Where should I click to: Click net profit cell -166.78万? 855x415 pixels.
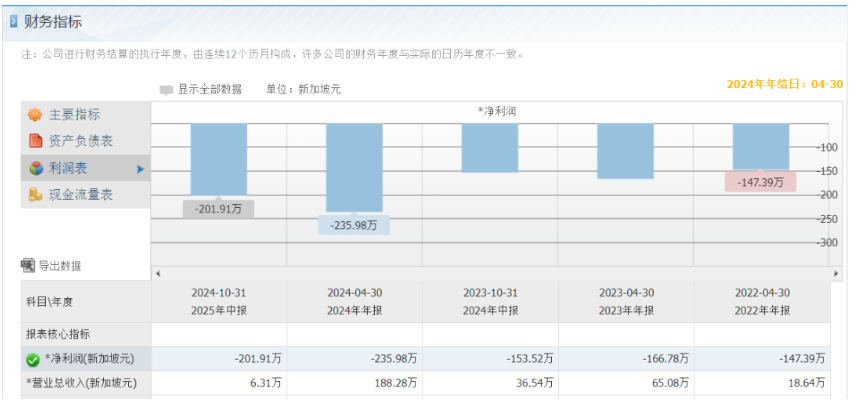627,358
